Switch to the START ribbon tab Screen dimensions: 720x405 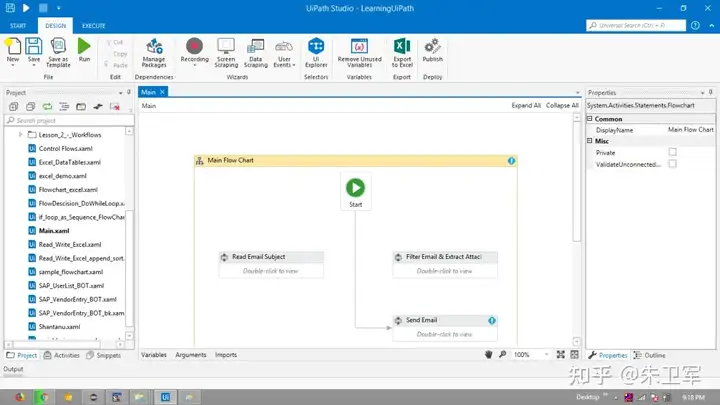[x=18, y=26]
